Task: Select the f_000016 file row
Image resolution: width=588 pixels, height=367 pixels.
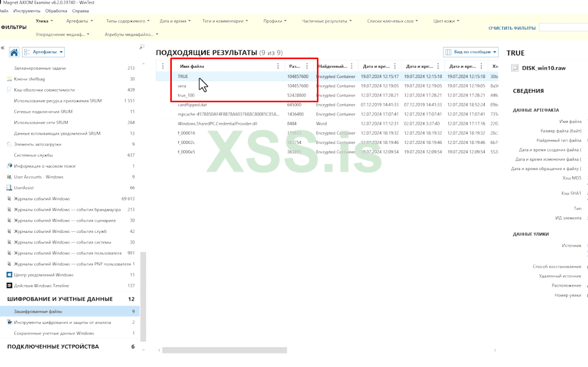Action: pos(327,133)
